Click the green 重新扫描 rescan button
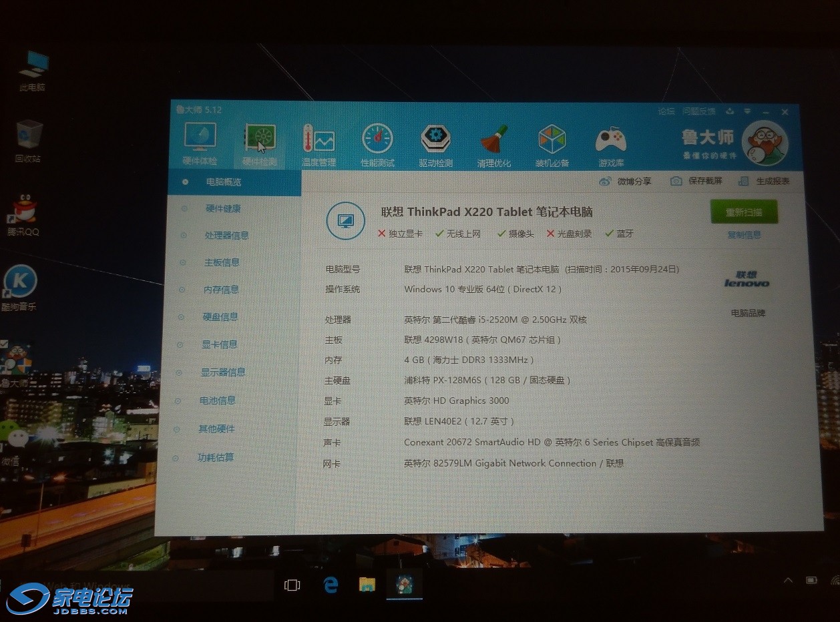 (744, 212)
